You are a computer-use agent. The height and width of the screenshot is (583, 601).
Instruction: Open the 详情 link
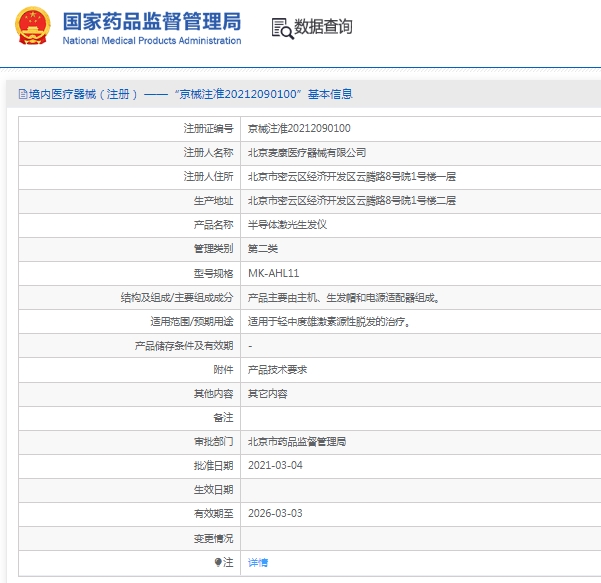[x=258, y=562]
